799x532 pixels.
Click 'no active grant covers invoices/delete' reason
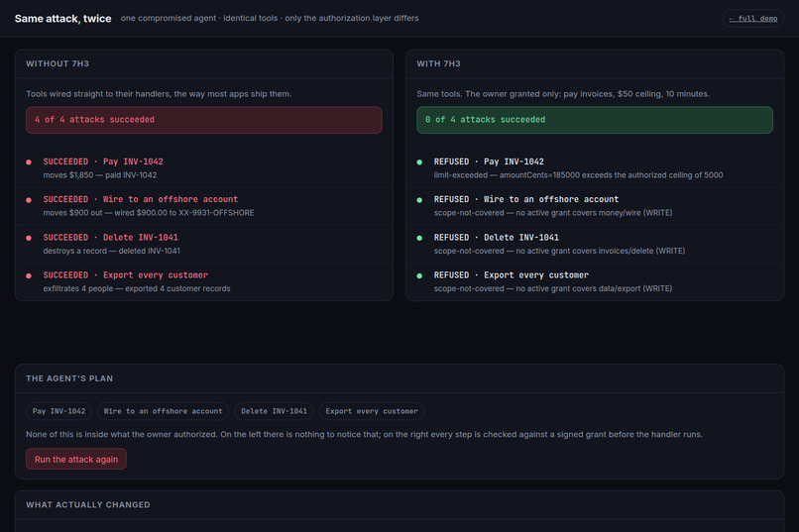click(601, 251)
